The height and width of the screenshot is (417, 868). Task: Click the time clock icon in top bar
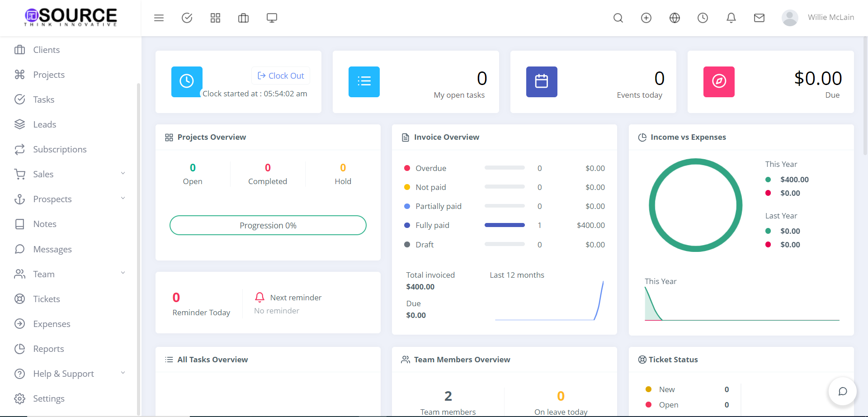(703, 18)
